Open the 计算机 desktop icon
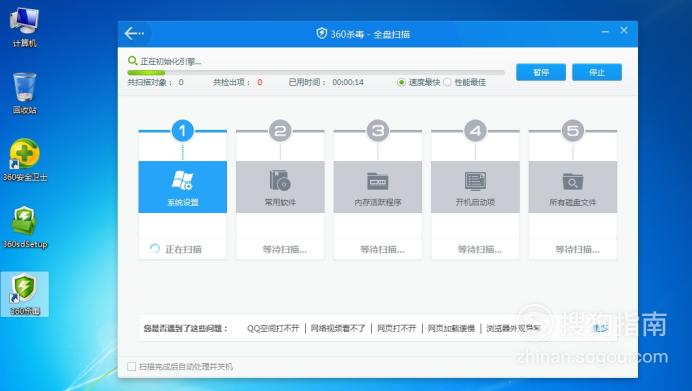The width and height of the screenshot is (692, 391). coord(24,27)
